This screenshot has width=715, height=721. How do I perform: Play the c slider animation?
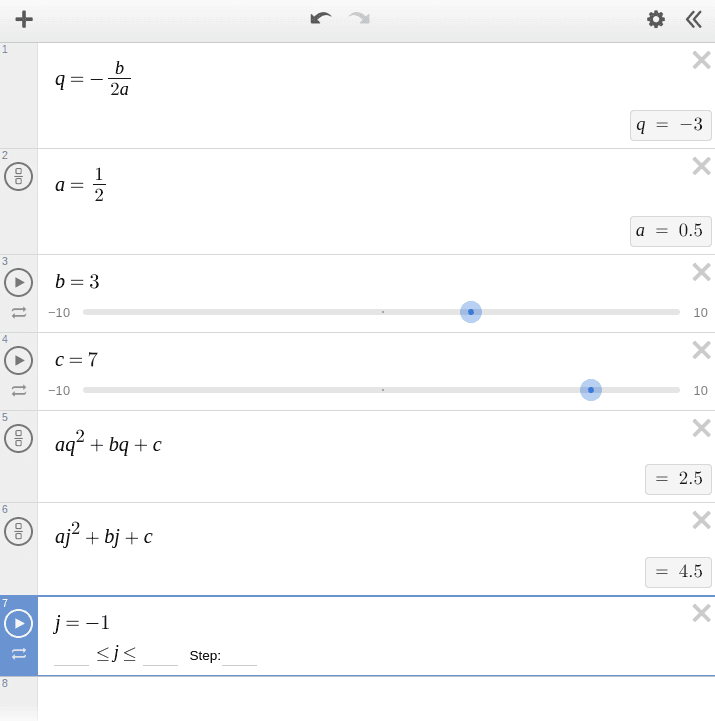click(x=18, y=360)
